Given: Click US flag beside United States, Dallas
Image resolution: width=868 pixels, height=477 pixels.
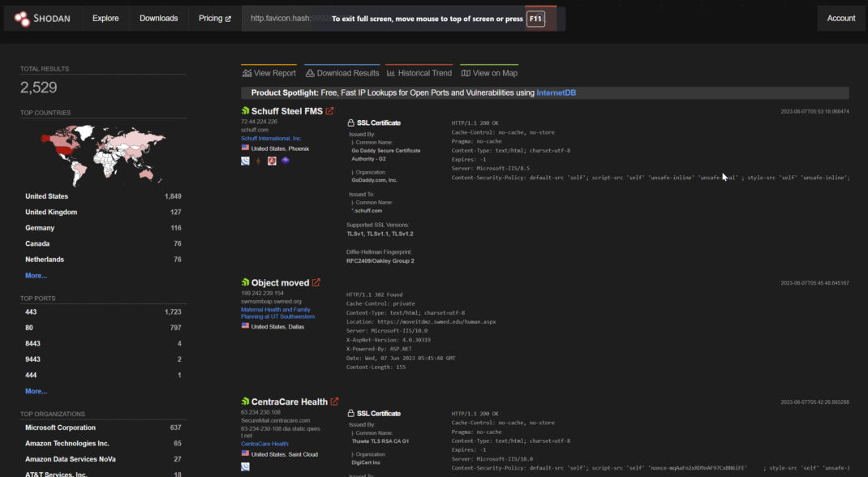Looking at the screenshot, I should [245, 326].
